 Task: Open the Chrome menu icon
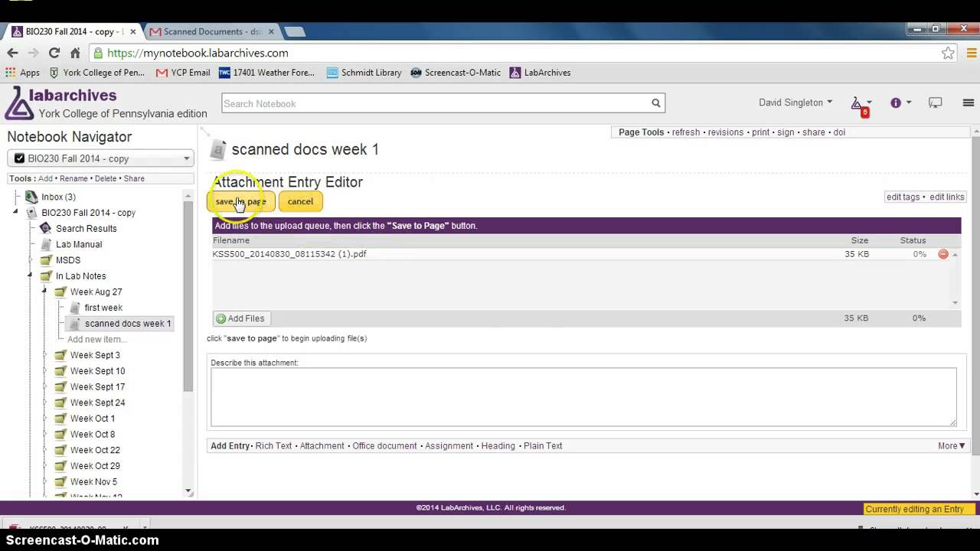[x=971, y=53]
